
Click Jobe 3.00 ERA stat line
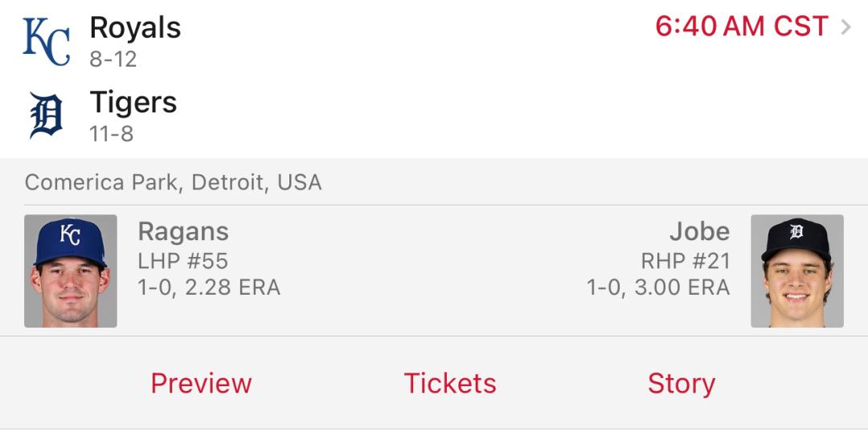tap(658, 287)
